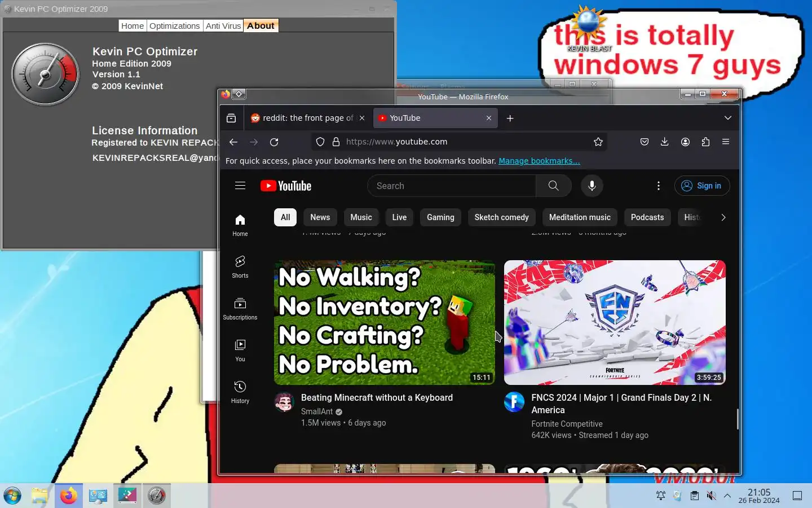Reload the YouTube page
Viewport: 812px width, 508px height.
click(274, 142)
